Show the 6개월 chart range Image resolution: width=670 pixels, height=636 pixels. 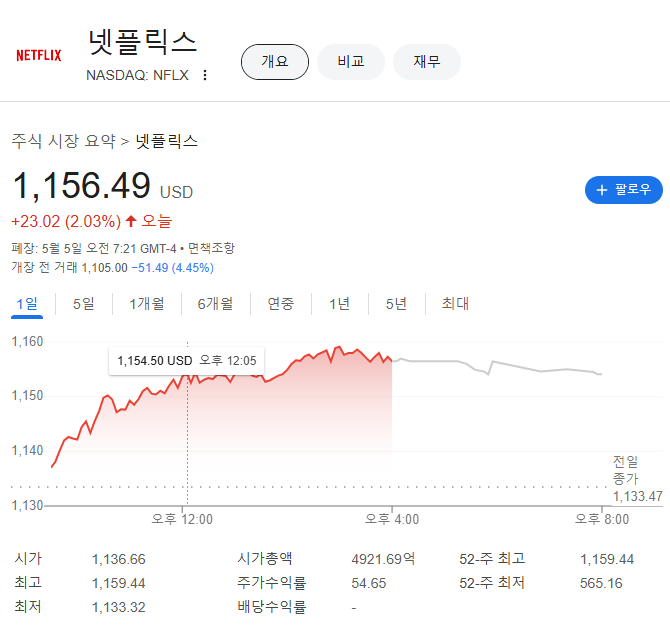coord(215,304)
